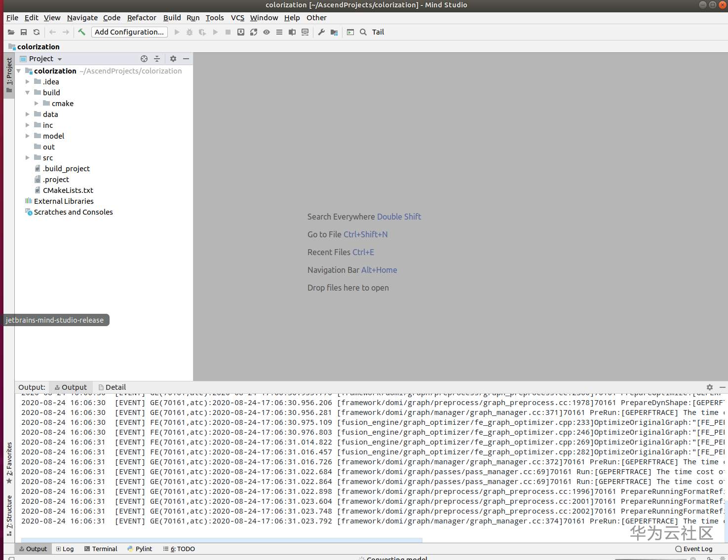The height and width of the screenshot is (560, 728).
Task: Click the box-with-down-arrow toolbar icon
Action: [241, 32]
